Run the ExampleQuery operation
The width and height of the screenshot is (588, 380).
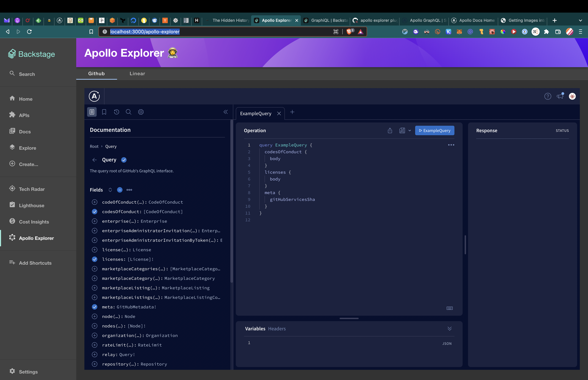435,130
